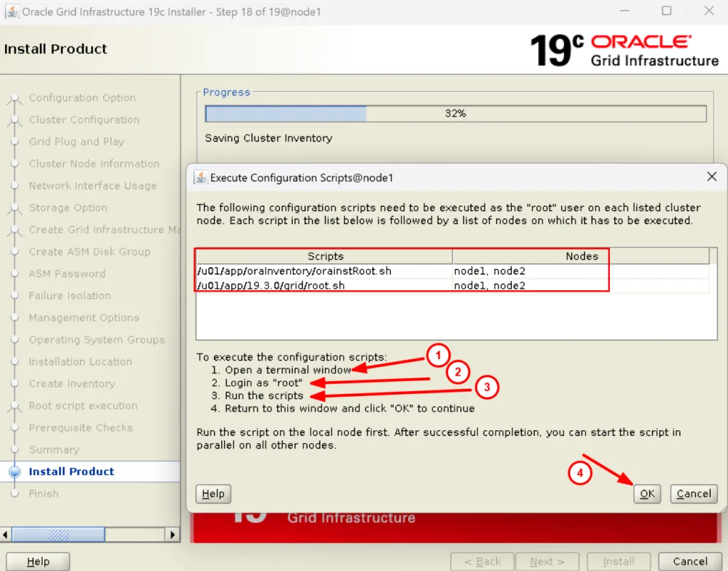
Task: Click the Scripts column header
Action: (325, 256)
